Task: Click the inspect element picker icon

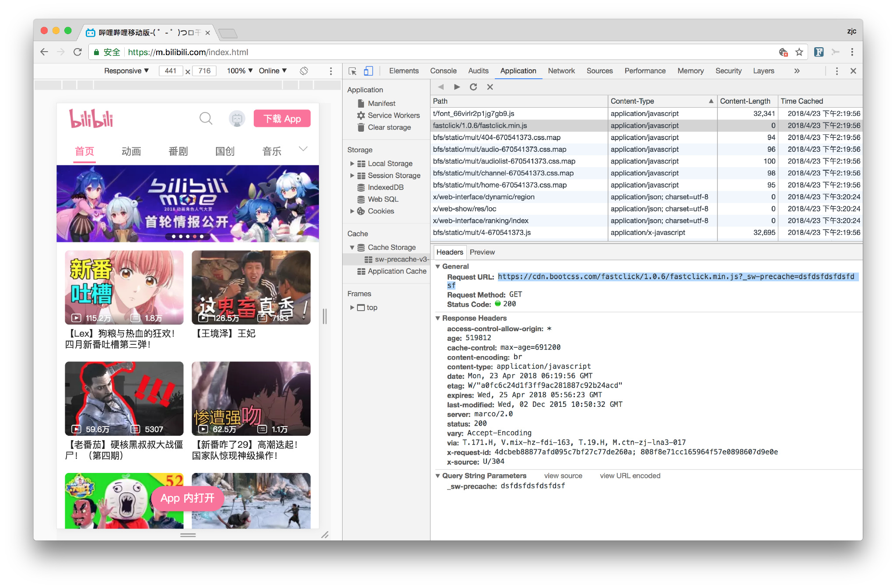Action: pos(353,71)
